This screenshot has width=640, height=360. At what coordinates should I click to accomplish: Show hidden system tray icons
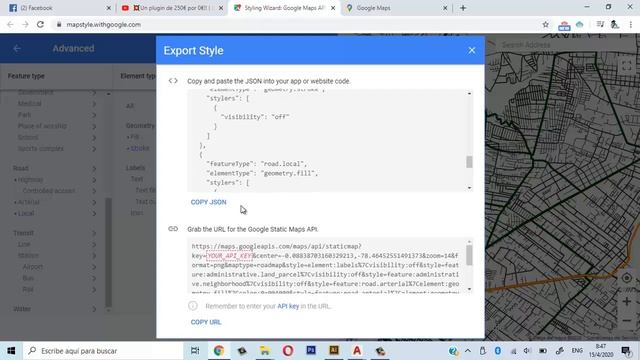click(468, 351)
